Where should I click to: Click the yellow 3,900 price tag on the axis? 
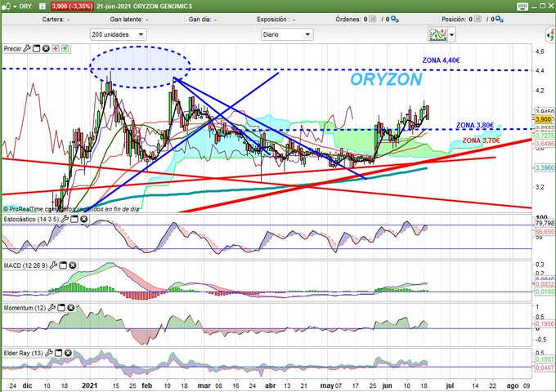(543, 119)
